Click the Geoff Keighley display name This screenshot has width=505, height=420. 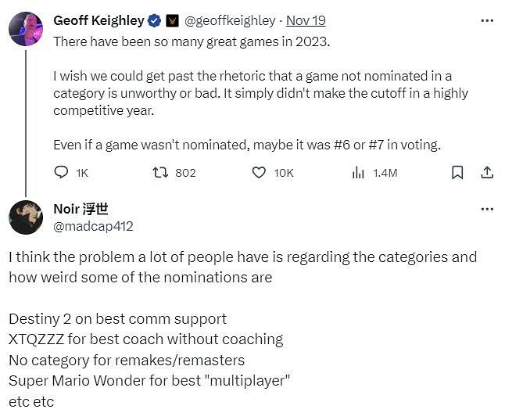point(99,21)
